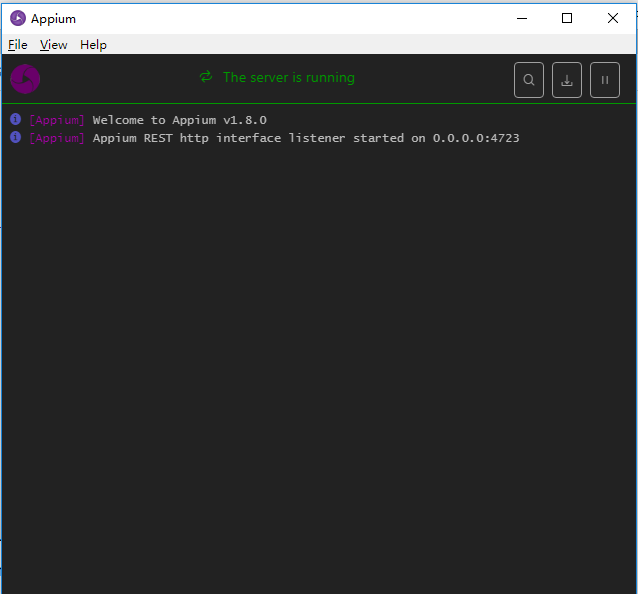Image resolution: width=638 pixels, height=594 pixels.
Task: Select the REST http interface listener log line
Action: pos(306,138)
